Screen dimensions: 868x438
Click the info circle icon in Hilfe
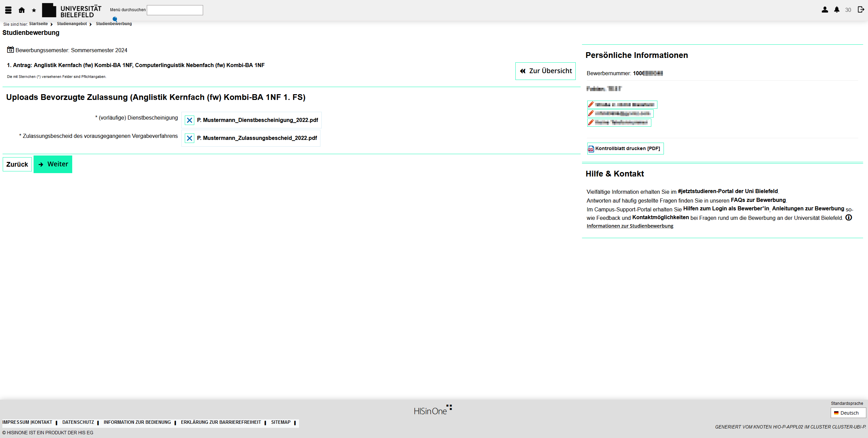[849, 217]
